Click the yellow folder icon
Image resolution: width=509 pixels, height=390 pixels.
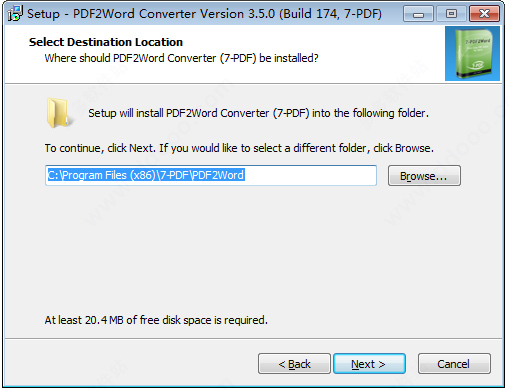(59, 113)
